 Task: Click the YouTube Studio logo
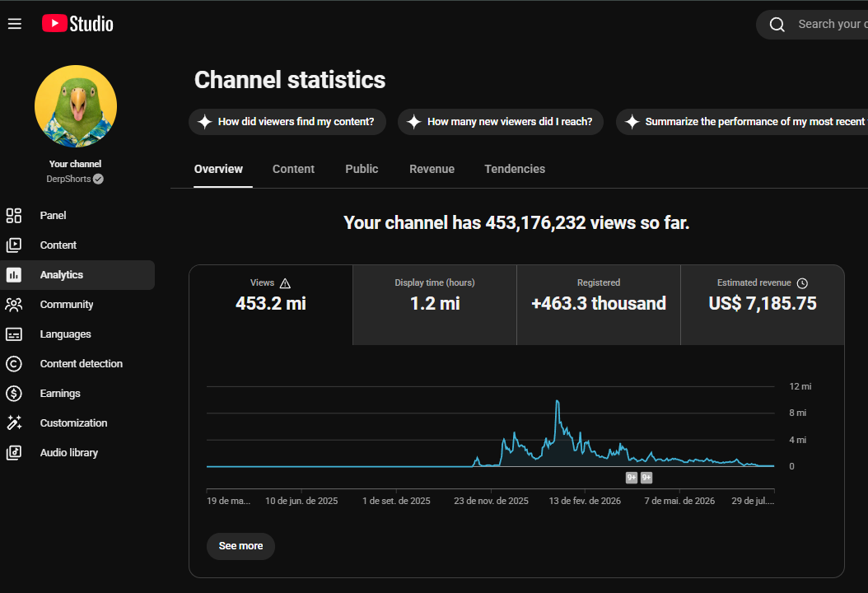(x=77, y=24)
